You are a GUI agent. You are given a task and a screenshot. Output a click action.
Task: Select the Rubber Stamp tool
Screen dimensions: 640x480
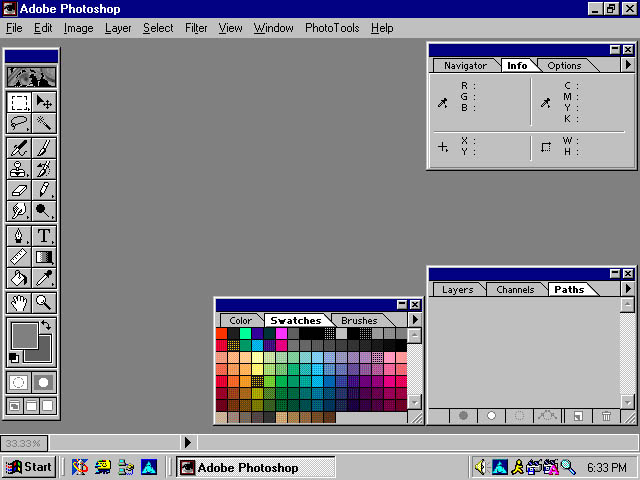(19, 169)
